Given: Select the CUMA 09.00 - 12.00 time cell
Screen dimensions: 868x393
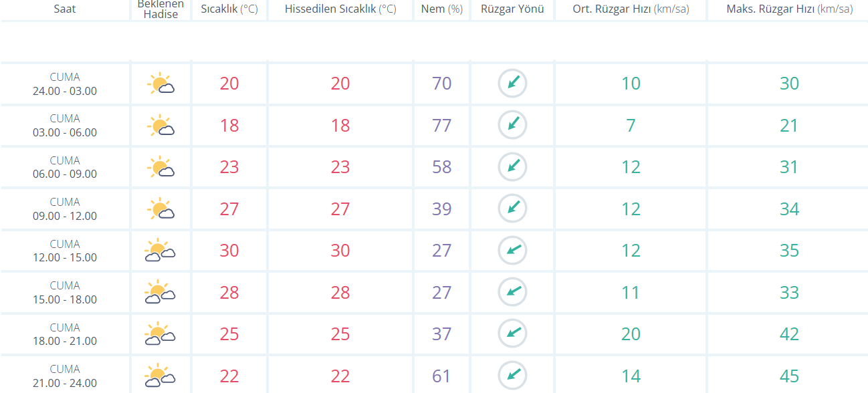Looking at the screenshot, I should click(65, 209).
